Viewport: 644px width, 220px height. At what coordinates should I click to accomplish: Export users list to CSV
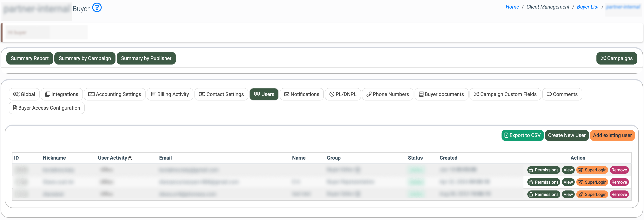[522, 135]
